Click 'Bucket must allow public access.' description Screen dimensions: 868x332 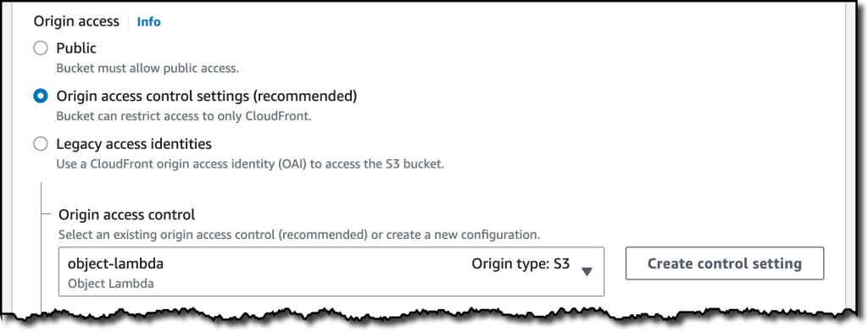147,69
